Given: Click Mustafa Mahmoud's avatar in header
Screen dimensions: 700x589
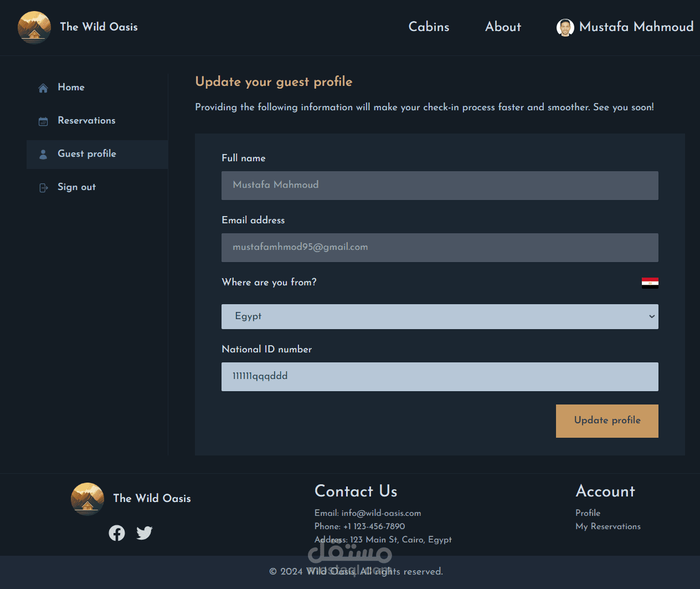Looking at the screenshot, I should tap(565, 27).
